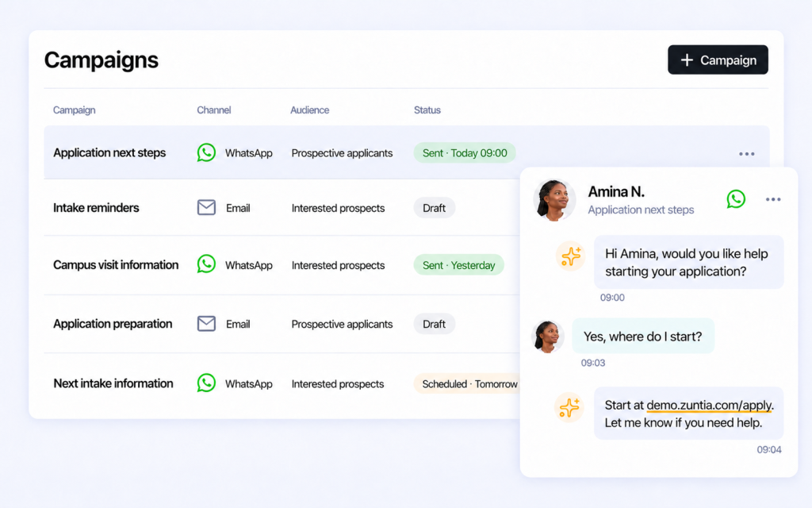The height and width of the screenshot is (508, 812).
Task: Click the Draft badge in Intake reminders row
Action: click(x=434, y=208)
